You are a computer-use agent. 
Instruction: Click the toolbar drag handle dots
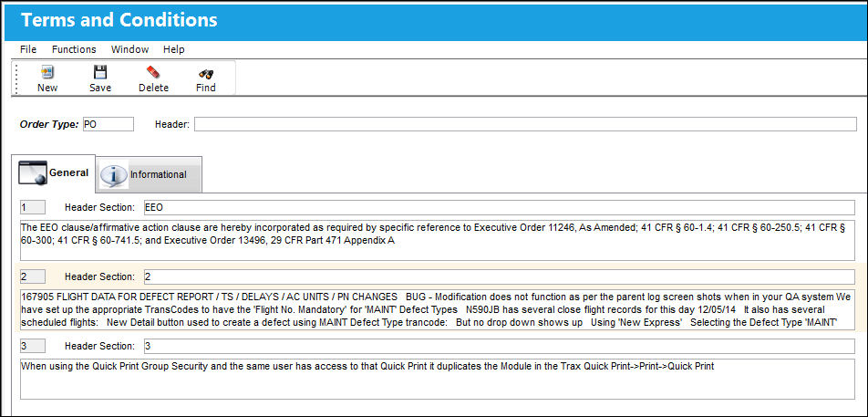pyautogui.click(x=16, y=78)
